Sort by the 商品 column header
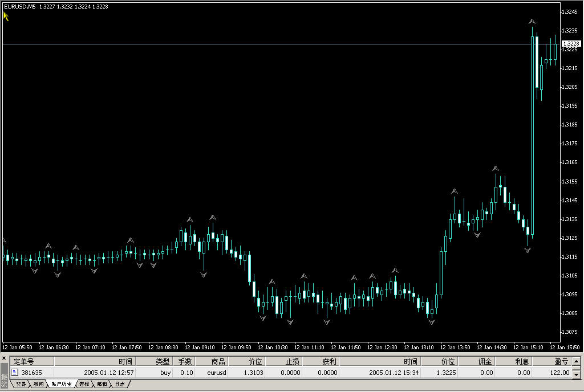The height and width of the screenshot is (392, 584). pos(212,361)
